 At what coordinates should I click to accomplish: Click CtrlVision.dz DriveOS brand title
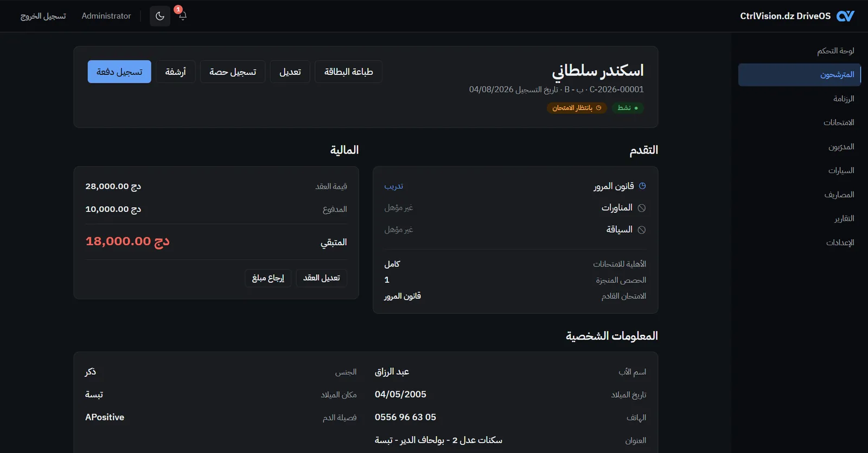[786, 16]
